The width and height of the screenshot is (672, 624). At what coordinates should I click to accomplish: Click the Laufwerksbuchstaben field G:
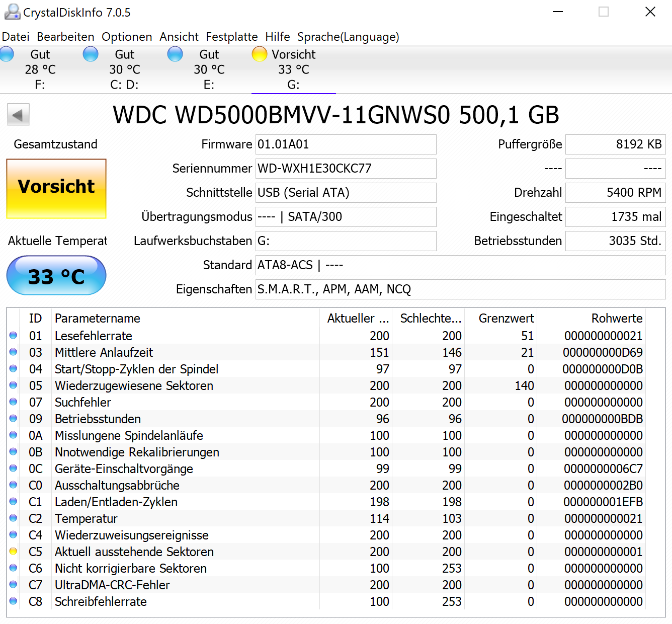click(346, 241)
